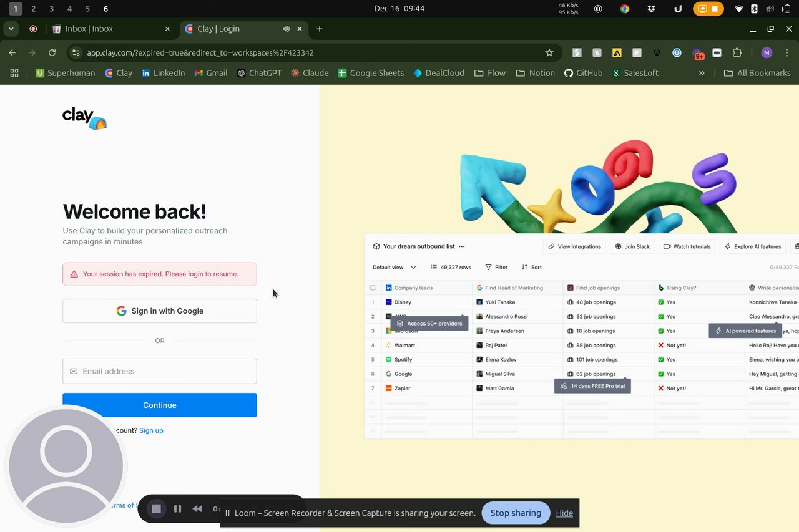Open the SalesLoft bookmark
The height and width of the screenshot is (532, 799).
635,73
